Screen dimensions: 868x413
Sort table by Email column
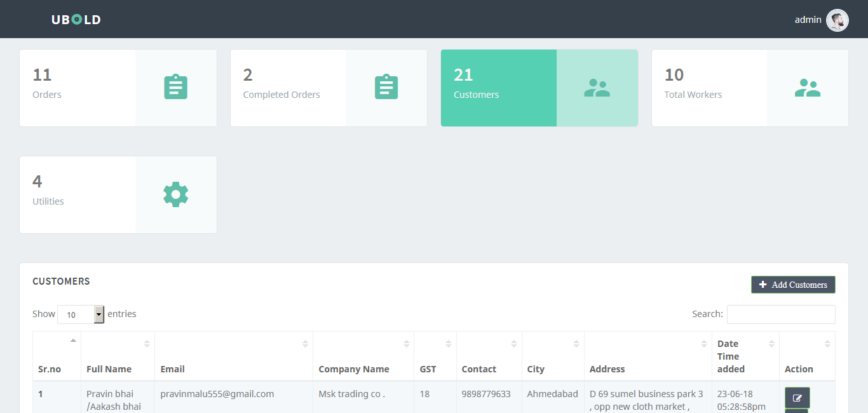234,356
